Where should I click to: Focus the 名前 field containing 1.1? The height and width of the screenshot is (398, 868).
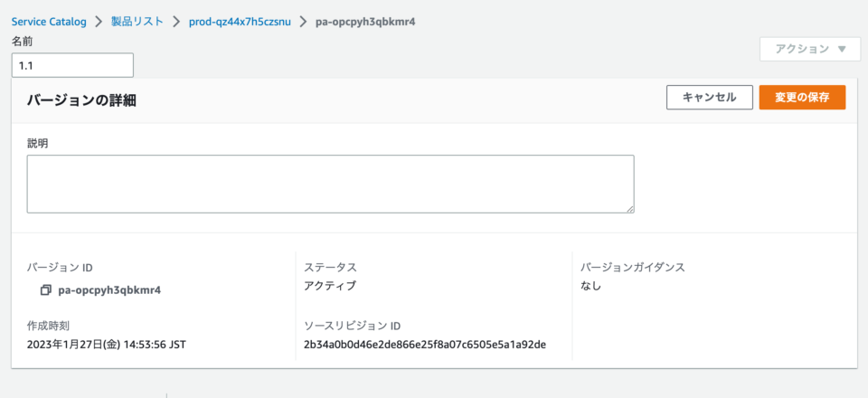tap(72, 65)
